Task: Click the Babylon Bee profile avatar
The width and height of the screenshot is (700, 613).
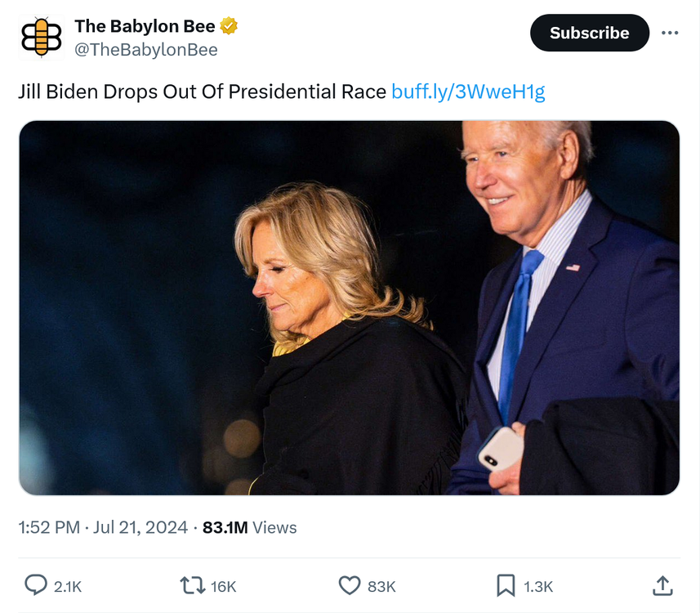Action: tap(41, 38)
